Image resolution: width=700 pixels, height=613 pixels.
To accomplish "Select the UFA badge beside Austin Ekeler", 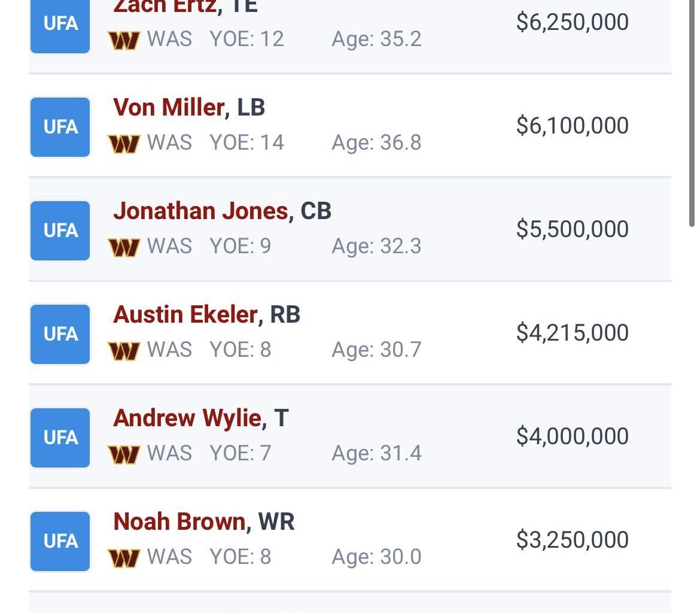I will [59, 334].
